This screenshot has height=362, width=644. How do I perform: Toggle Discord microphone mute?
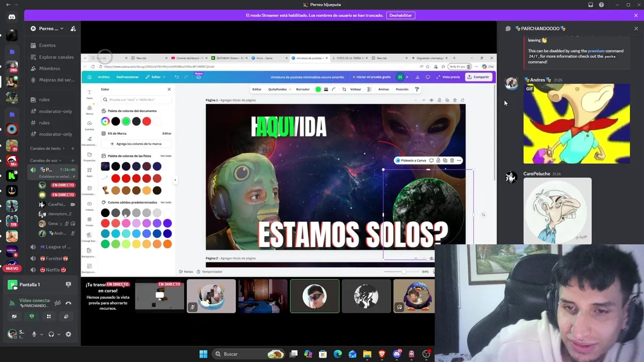coord(34,334)
